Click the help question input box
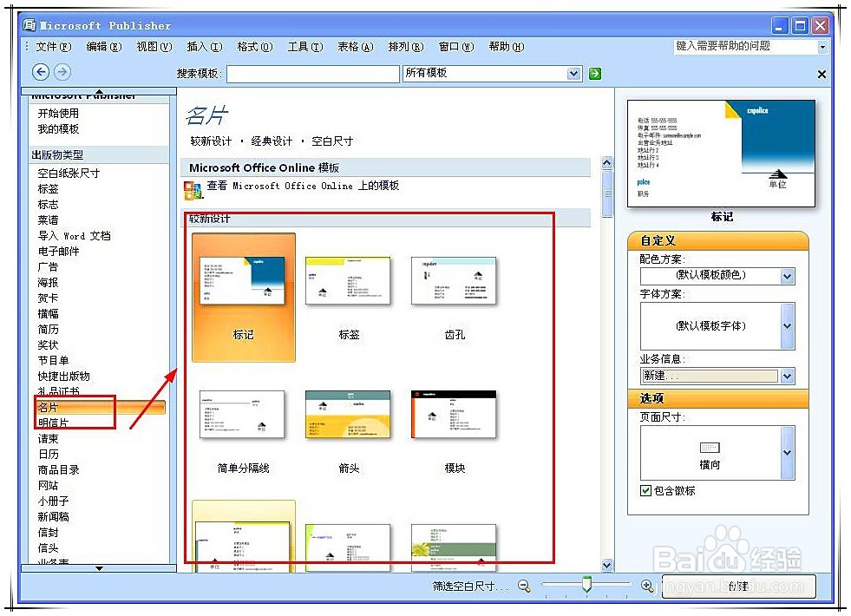851x616 pixels. point(746,47)
